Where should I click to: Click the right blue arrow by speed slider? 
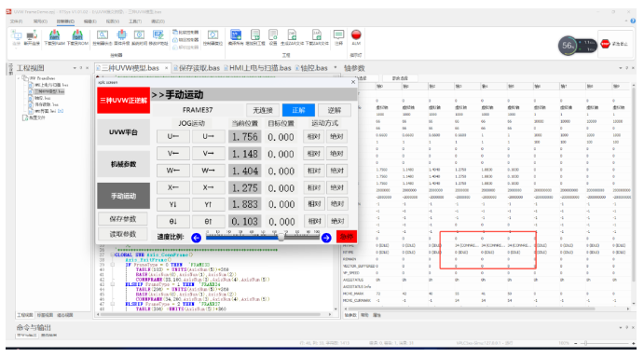coord(326,238)
